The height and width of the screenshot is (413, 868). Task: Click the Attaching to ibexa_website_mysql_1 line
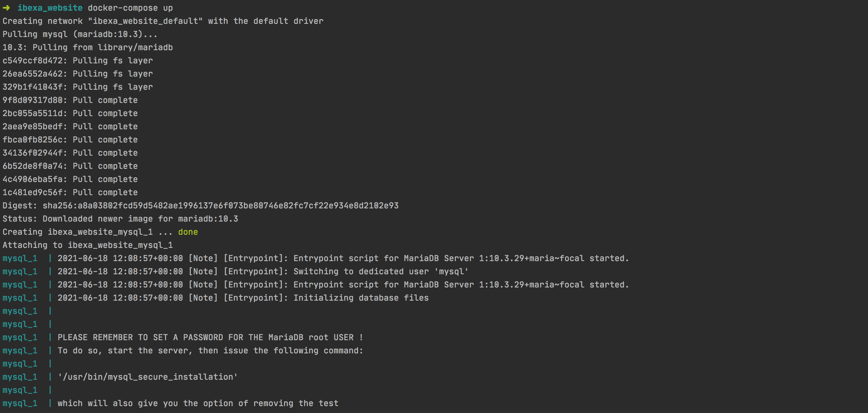(87, 245)
